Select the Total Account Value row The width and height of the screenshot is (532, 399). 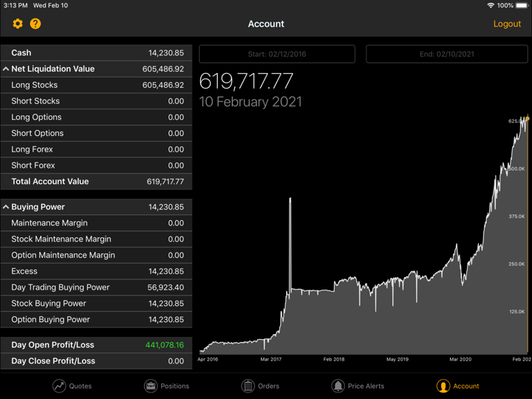[96, 181]
